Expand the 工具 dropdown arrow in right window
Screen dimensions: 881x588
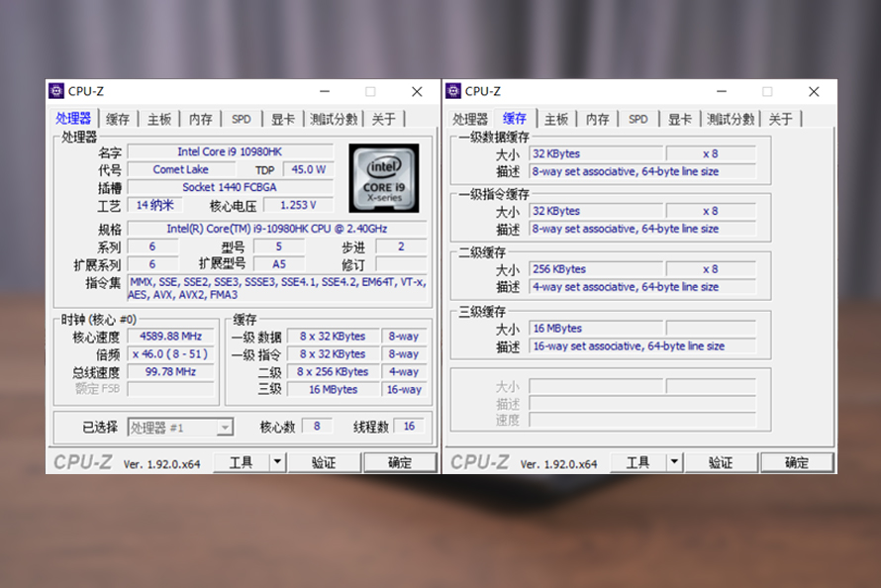675,462
